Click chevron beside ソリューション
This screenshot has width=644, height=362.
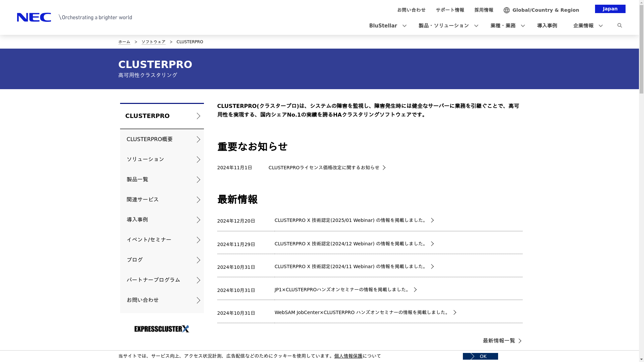(x=198, y=160)
